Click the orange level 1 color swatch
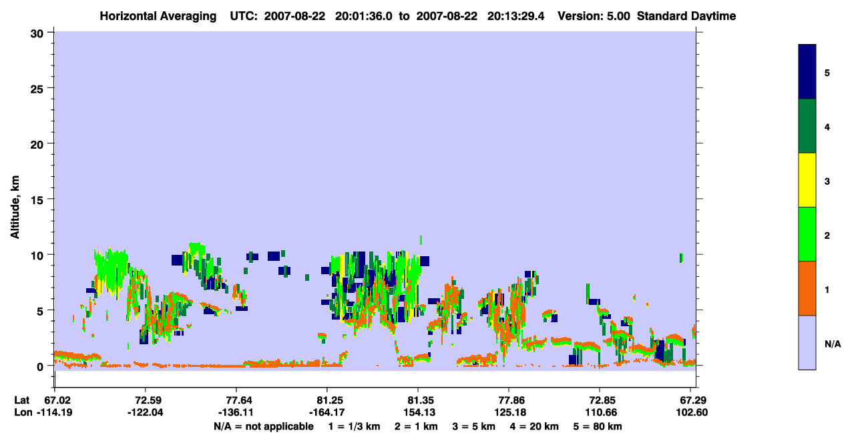 coord(807,288)
